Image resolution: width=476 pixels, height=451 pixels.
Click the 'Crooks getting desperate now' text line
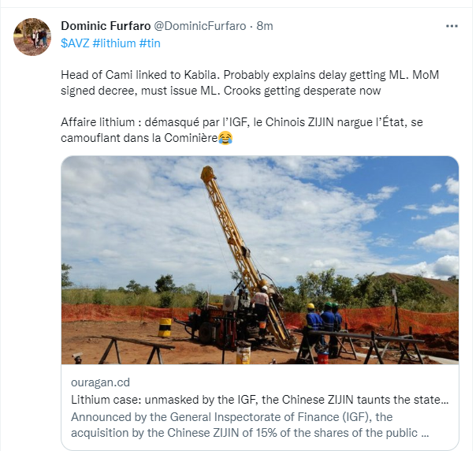(303, 91)
